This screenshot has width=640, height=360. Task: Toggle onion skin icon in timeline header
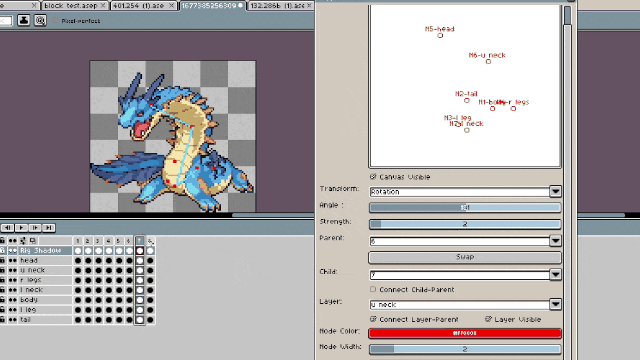coord(33,241)
